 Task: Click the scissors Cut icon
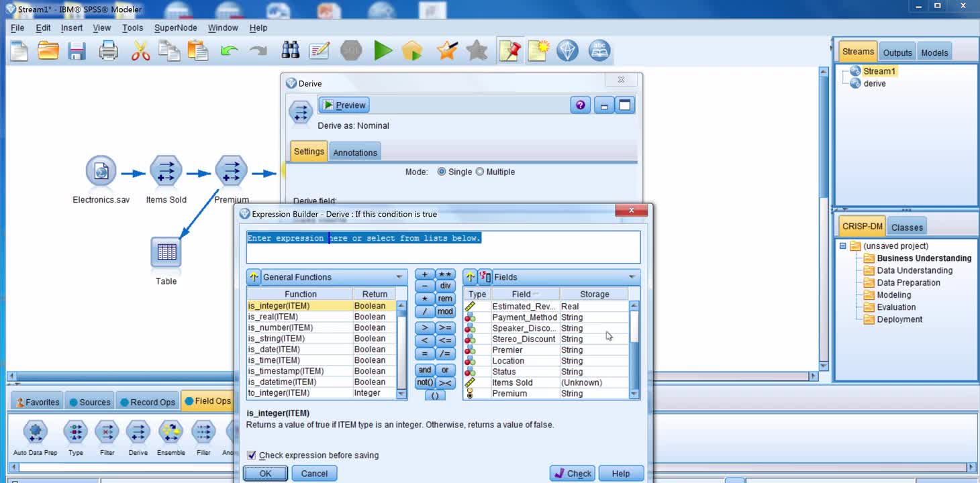pyautogui.click(x=140, y=51)
